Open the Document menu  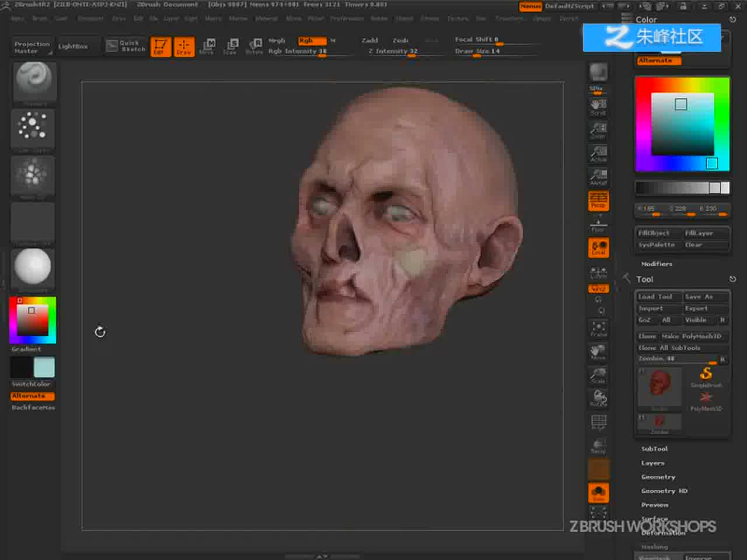(x=90, y=19)
